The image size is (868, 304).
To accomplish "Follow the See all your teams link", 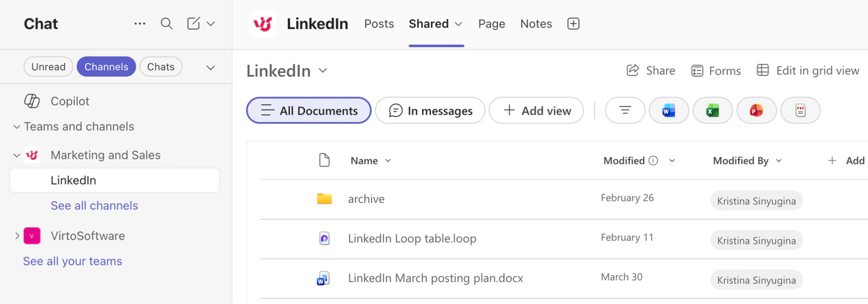I will (x=73, y=261).
